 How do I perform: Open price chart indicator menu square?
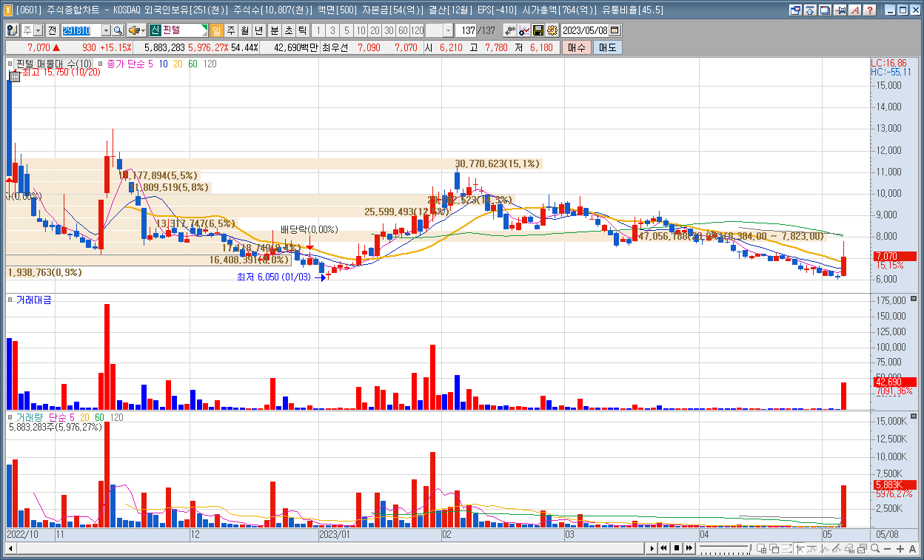click(10, 64)
